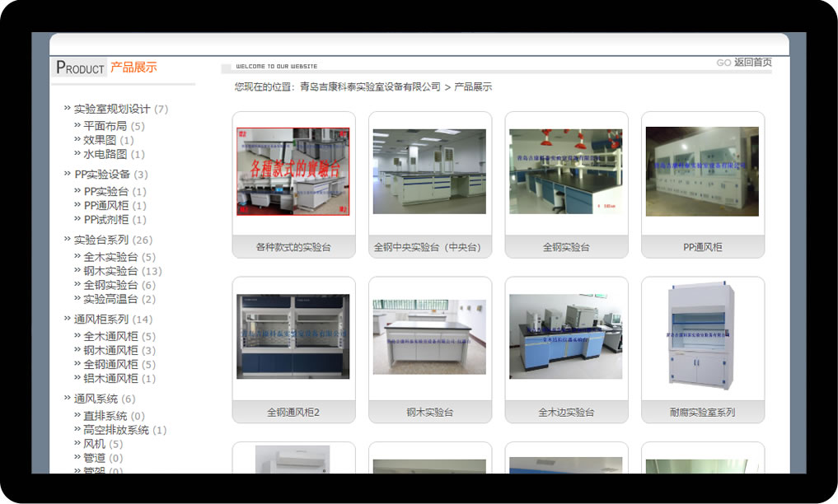View the 全钢中央实验台 product image
838x504 pixels.
[x=429, y=171]
